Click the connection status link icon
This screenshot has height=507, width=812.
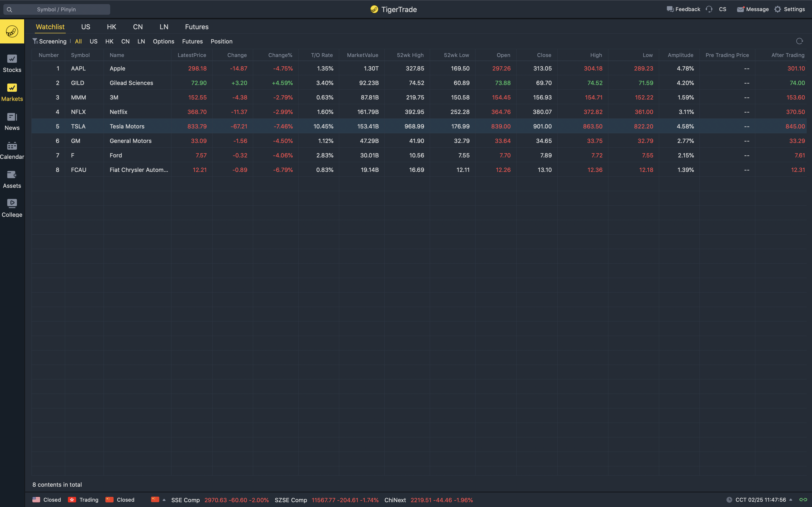tap(803, 500)
